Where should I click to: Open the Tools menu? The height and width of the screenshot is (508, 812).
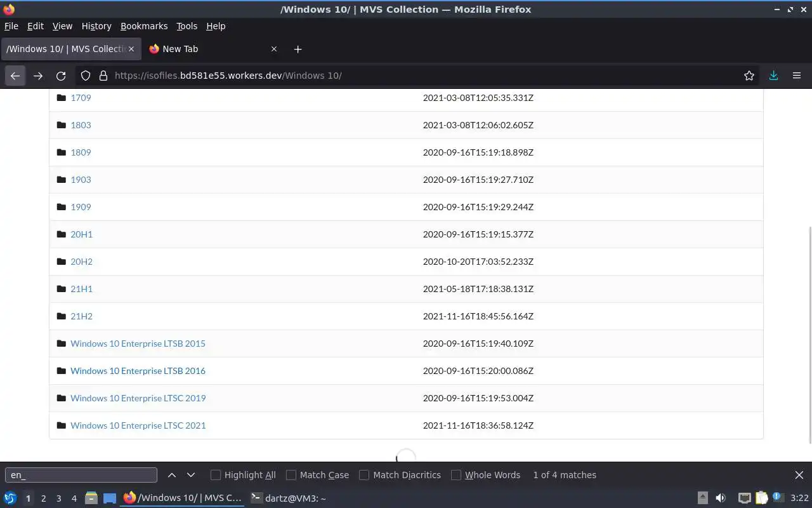pyautogui.click(x=187, y=26)
